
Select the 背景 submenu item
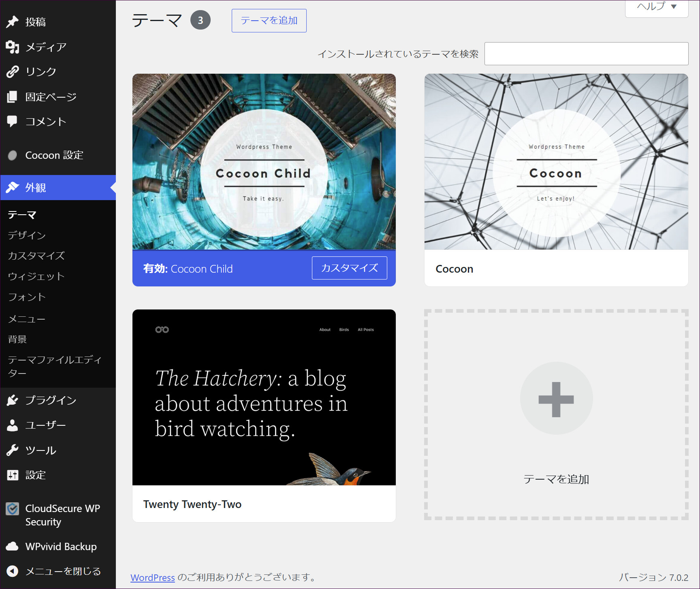coord(17,339)
